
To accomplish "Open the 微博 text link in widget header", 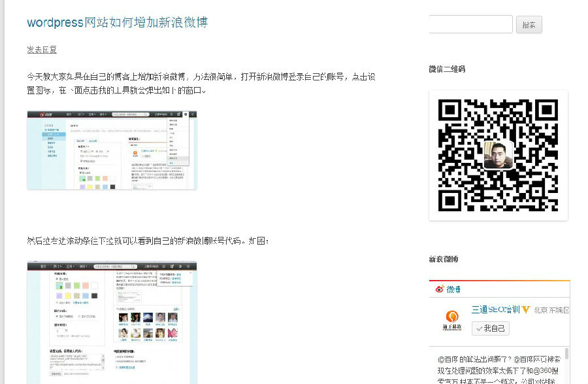I will (x=453, y=289).
